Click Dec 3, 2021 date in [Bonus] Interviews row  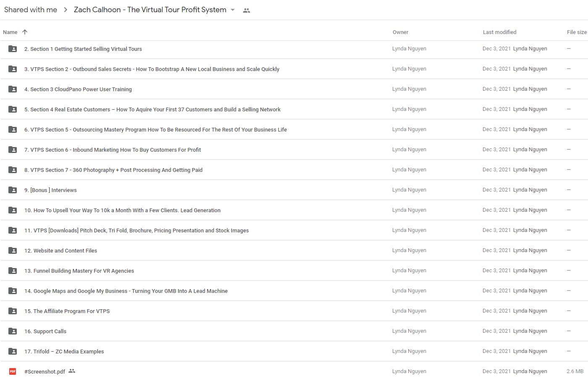pyautogui.click(x=496, y=189)
